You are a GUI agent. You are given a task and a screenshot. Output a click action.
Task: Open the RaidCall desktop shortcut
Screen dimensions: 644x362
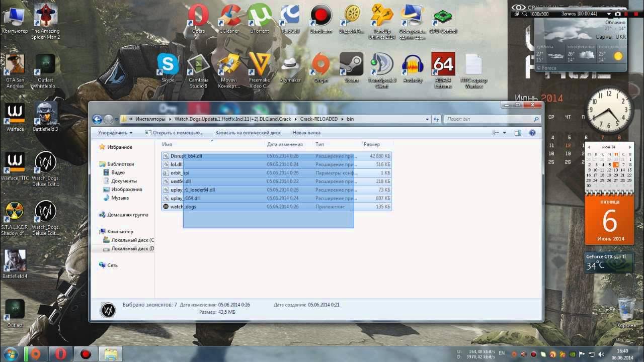coord(290,19)
